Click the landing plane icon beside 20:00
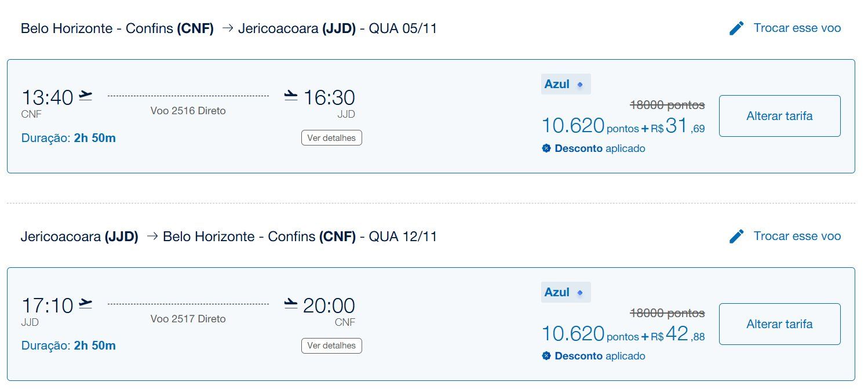The height and width of the screenshot is (389, 868). (291, 304)
